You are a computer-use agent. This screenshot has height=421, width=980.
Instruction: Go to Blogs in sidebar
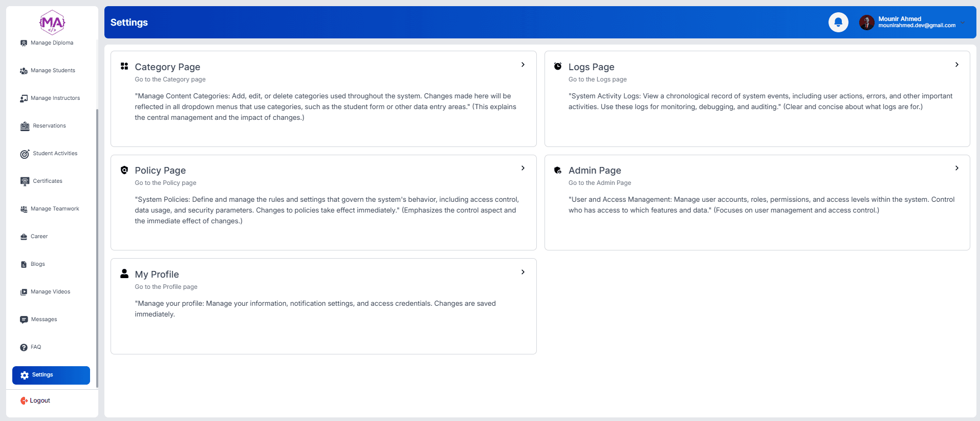(37, 264)
